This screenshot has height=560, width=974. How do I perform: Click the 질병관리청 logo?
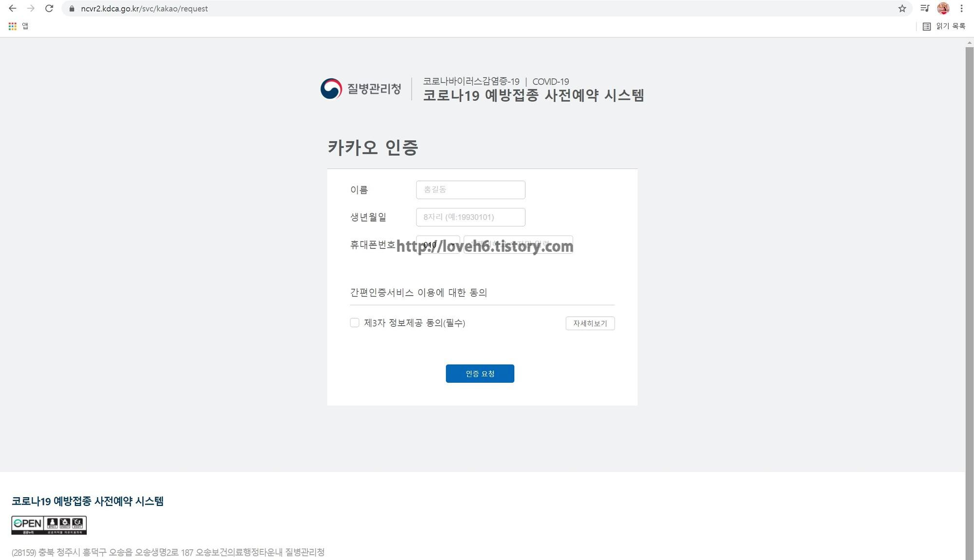point(361,89)
